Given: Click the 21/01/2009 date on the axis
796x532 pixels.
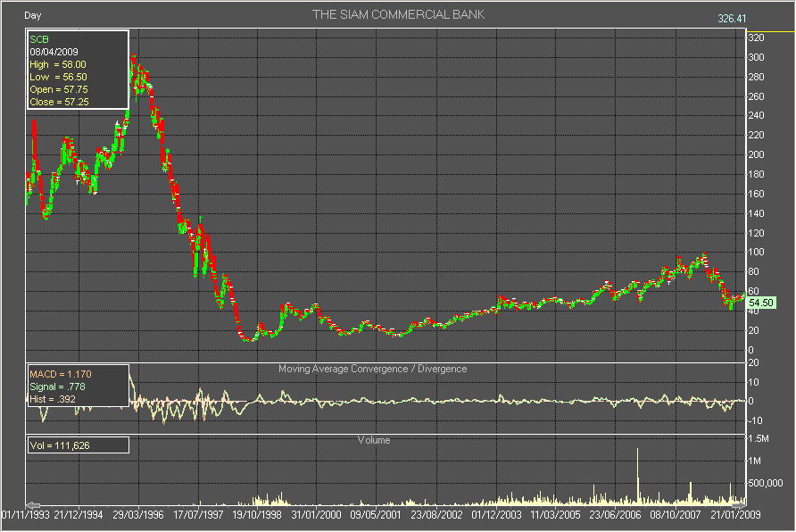Looking at the screenshot, I should click(x=735, y=515).
